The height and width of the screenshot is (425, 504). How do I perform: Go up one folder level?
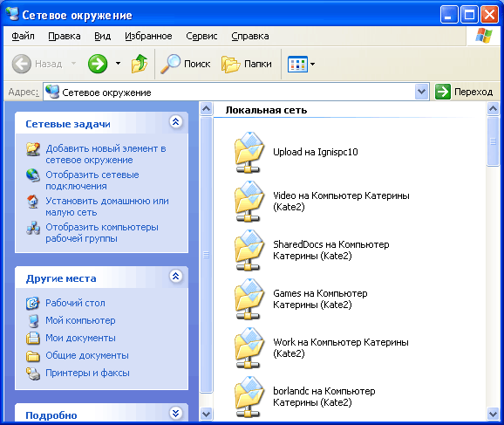[140, 64]
